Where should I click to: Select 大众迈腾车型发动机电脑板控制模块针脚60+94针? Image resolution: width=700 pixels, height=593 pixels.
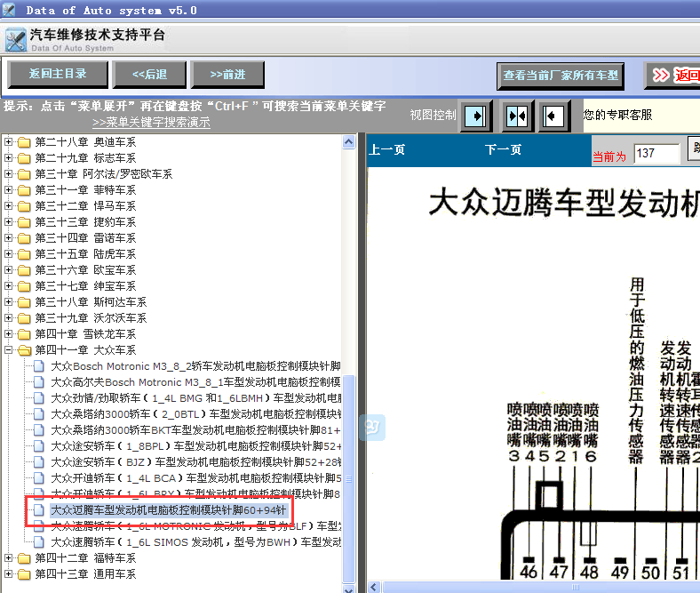click(x=168, y=510)
